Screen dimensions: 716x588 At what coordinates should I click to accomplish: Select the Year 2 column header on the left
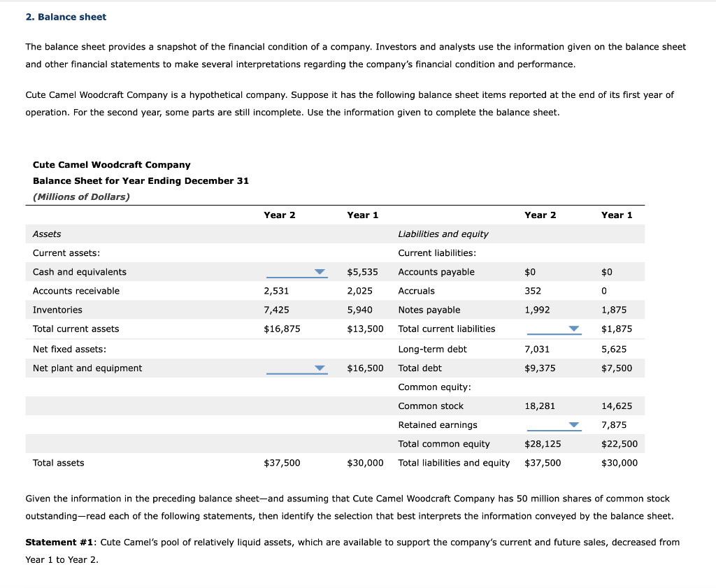(x=280, y=215)
